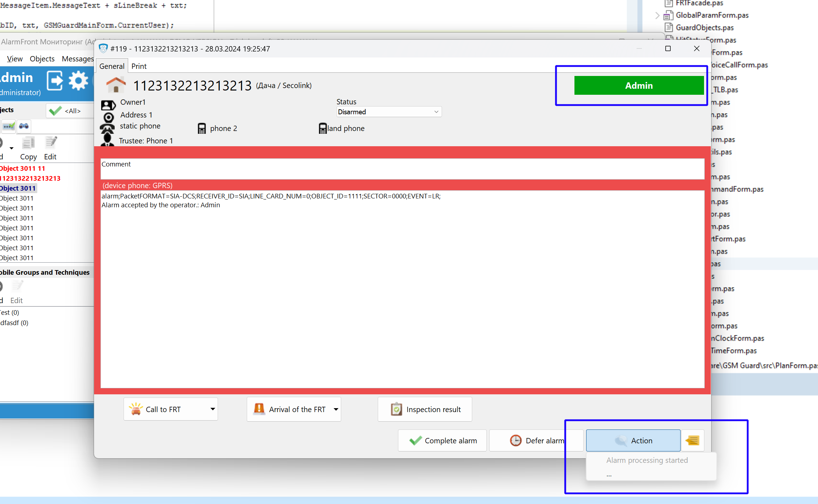This screenshot has width=818, height=504.
Task: Click the phone 2 mobile icon
Action: tap(202, 128)
